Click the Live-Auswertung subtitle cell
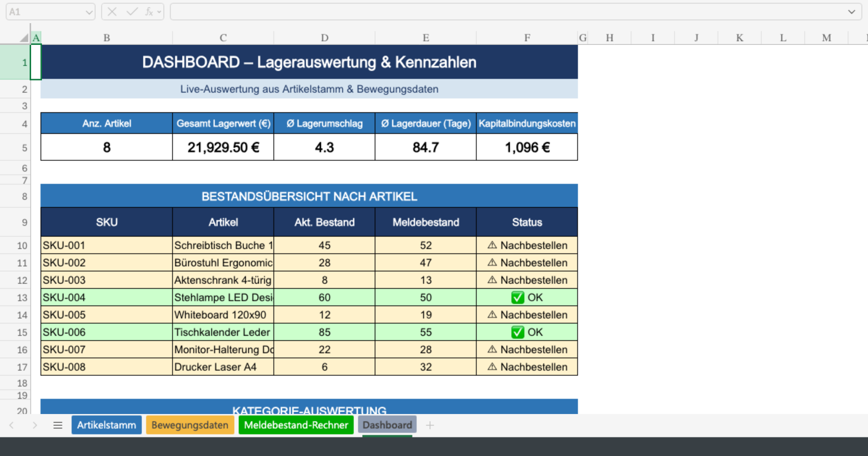Screen dimensions: 868x456 [309, 89]
